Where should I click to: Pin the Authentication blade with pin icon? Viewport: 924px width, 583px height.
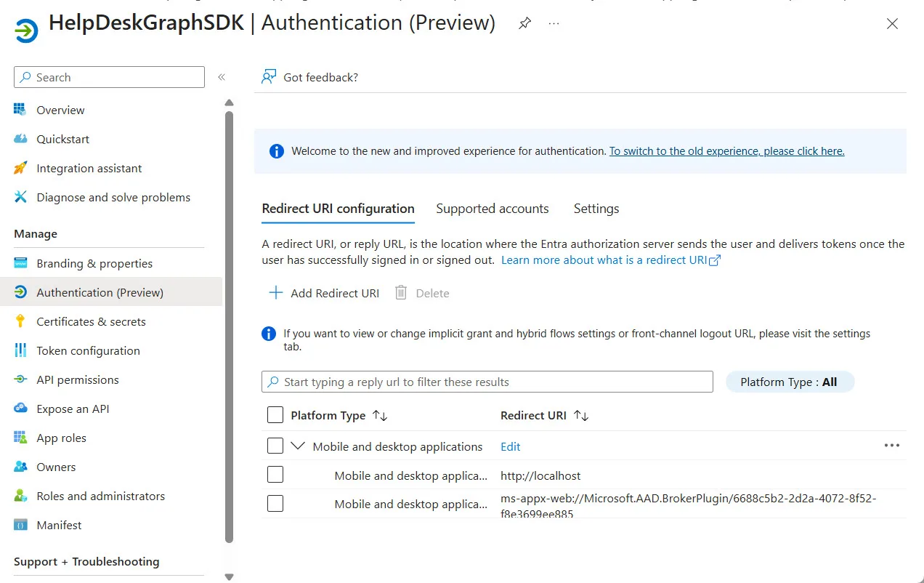pos(524,23)
